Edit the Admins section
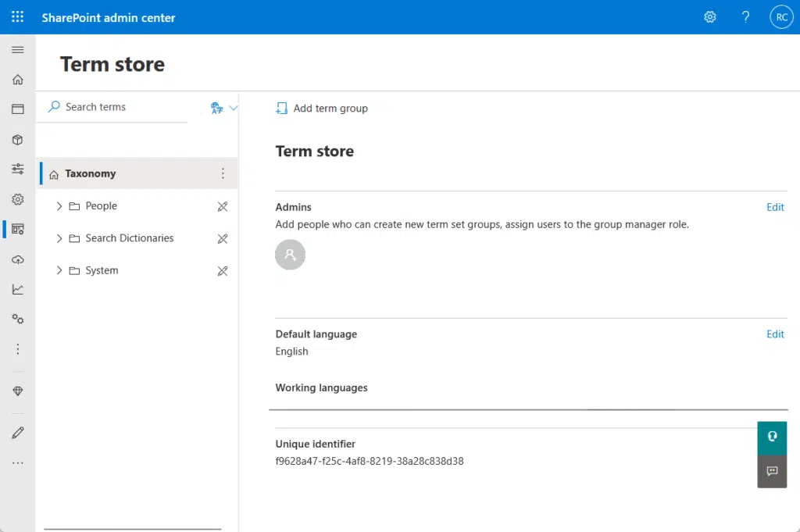Viewport: 800px width, 532px height. [x=775, y=207]
